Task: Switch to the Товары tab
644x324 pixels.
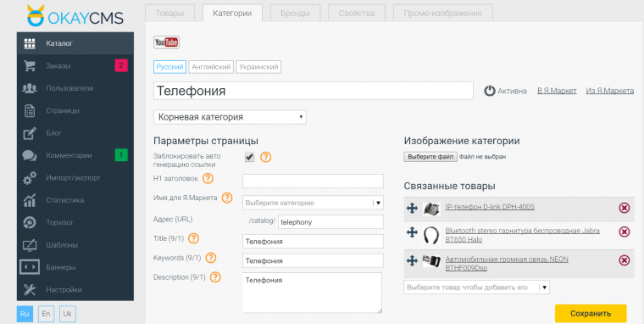Action: (169, 14)
